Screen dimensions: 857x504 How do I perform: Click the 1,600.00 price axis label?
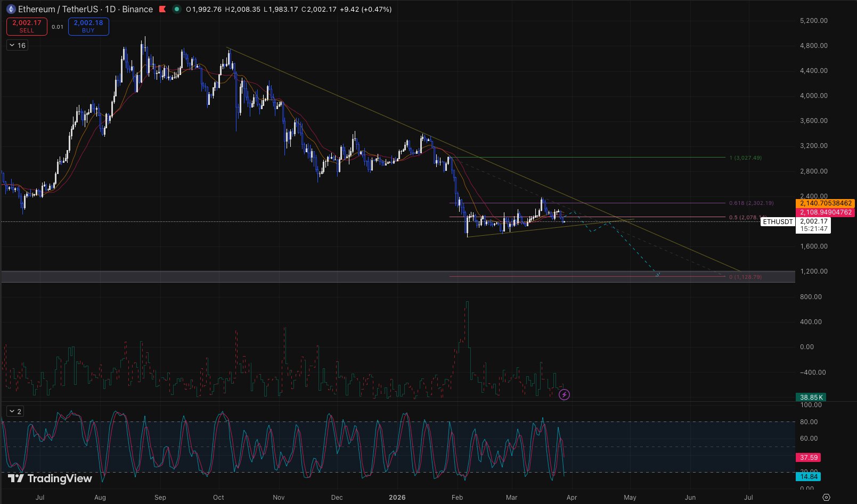[x=814, y=246]
